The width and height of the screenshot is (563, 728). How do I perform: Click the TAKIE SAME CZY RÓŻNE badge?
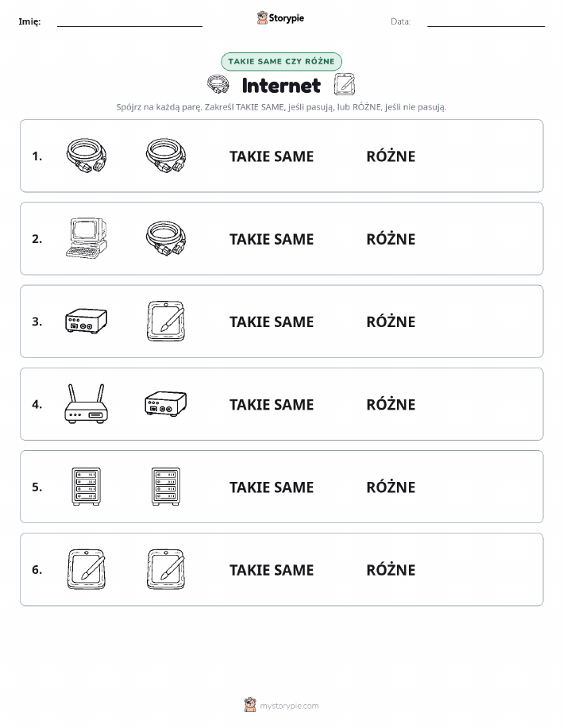pyautogui.click(x=281, y=61)
